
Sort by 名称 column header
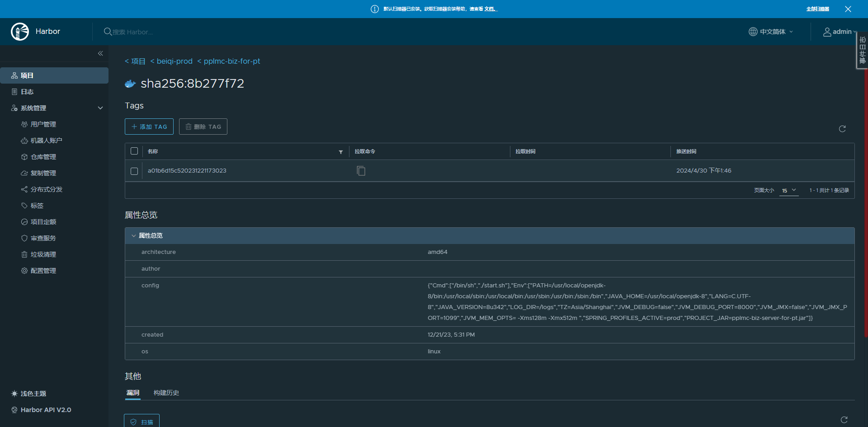pos(153,151)
